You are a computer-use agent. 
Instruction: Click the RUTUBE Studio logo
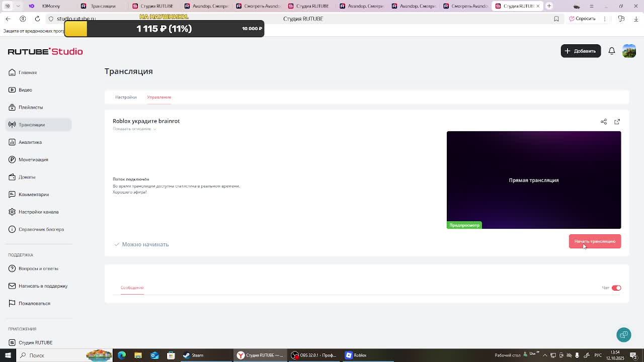click(x=45, y=51)
